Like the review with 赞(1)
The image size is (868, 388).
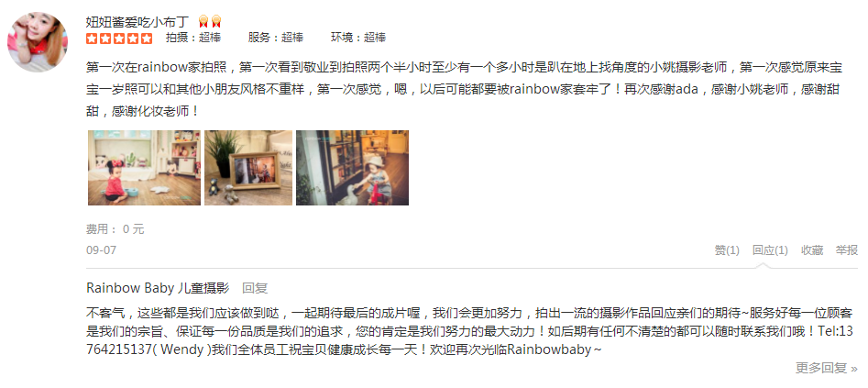[727, 250]
